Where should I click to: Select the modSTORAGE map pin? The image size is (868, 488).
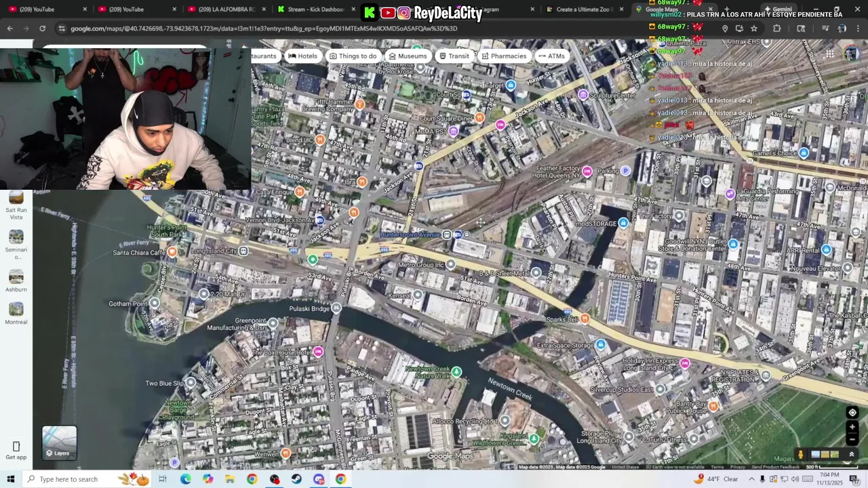pyautogui.click(x=623, y=222)
